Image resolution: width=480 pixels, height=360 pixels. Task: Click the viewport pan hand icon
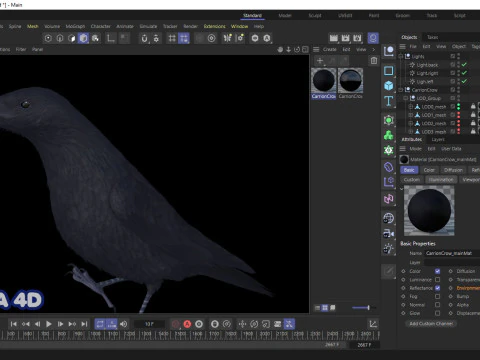pyautogui.click(x=280, y=49)
